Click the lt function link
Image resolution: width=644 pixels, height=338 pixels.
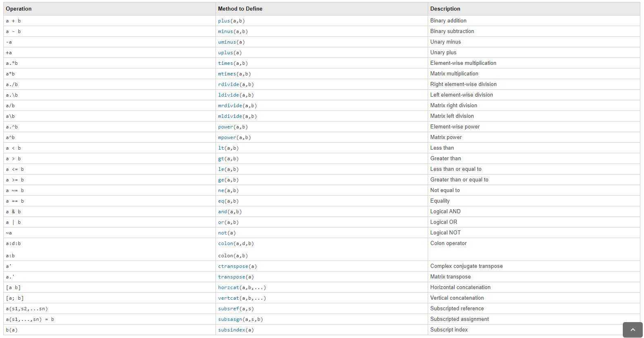pyautogui.click(x=221, y=148)
